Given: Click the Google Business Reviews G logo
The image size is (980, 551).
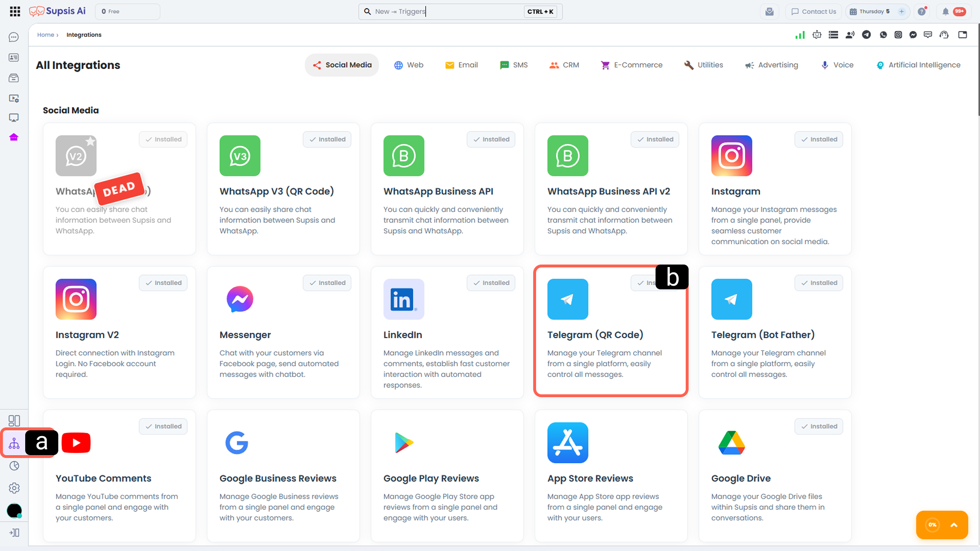Looking at the screenshot, I should 237,443.
